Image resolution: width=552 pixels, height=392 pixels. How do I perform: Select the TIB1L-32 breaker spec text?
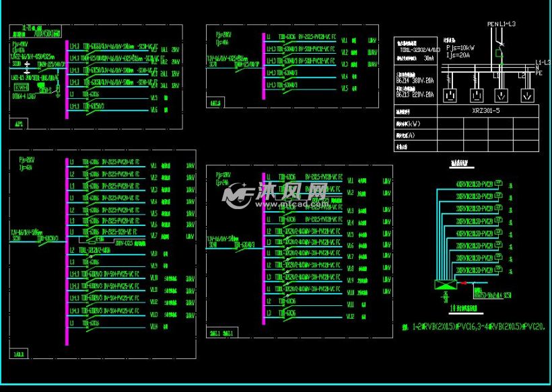(419, 50)
